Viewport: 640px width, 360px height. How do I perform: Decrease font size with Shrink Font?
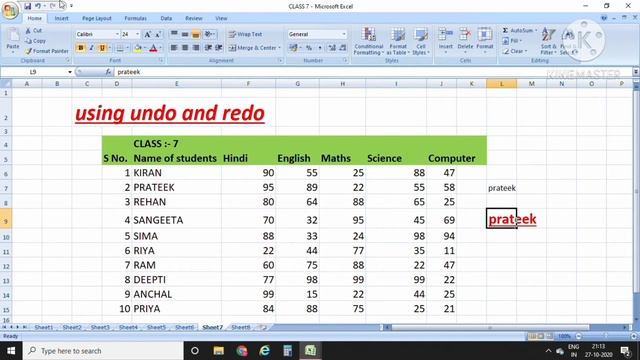[158, 34]
